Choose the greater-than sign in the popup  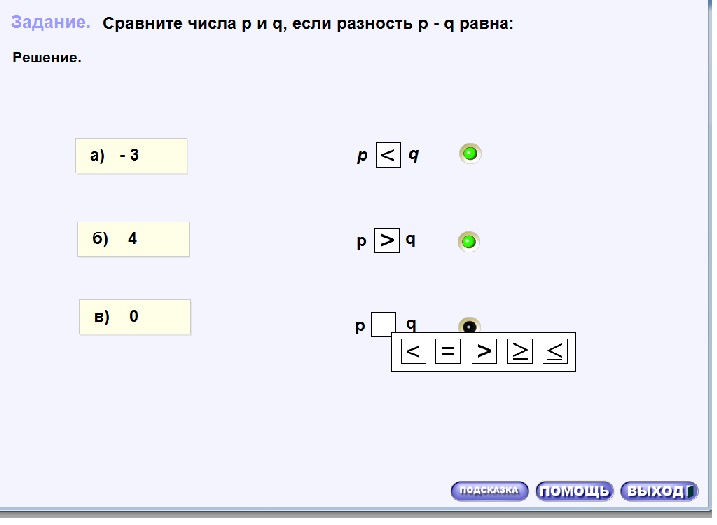[x=484, y=352]
